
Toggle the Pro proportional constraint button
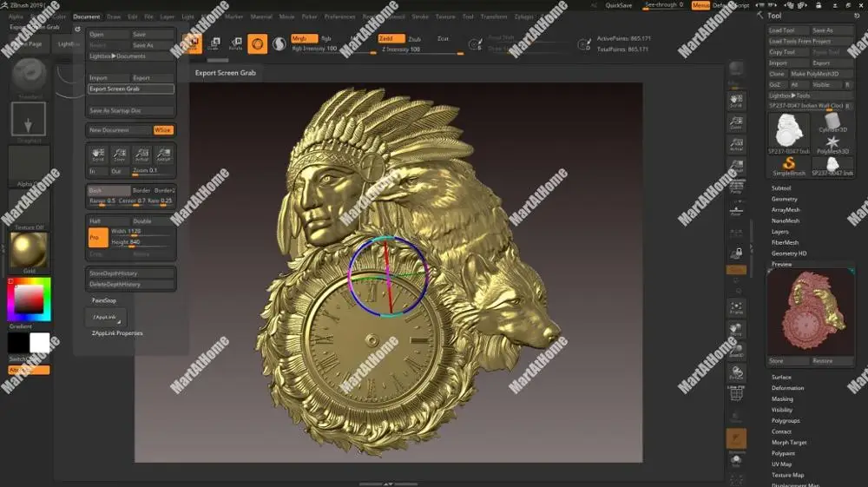98,237
